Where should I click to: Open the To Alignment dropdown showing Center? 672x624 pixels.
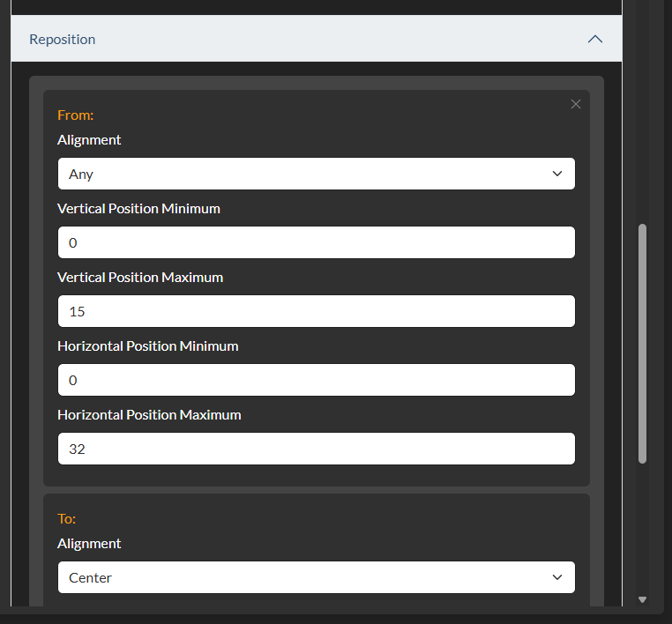click(x=316, y=577)
